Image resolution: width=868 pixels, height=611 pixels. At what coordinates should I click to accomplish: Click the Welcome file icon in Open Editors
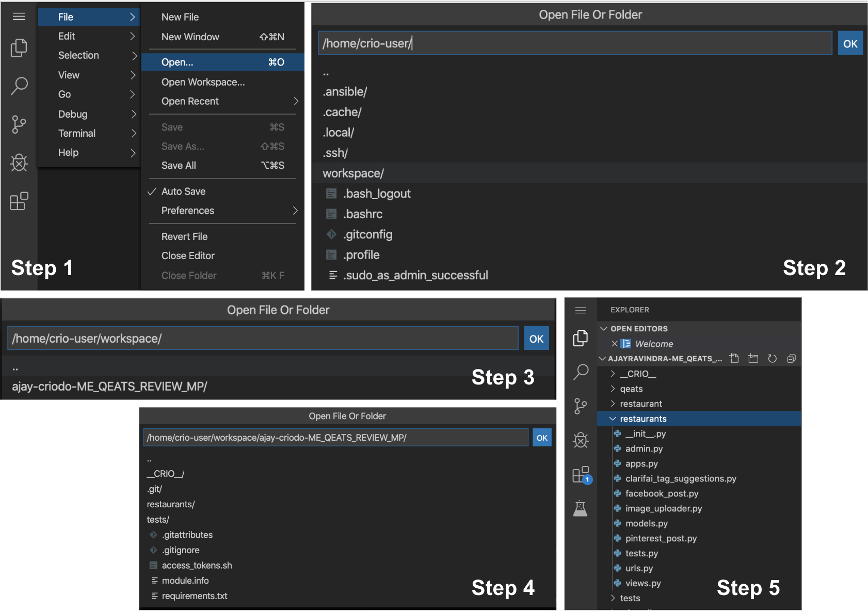point(626,344)
